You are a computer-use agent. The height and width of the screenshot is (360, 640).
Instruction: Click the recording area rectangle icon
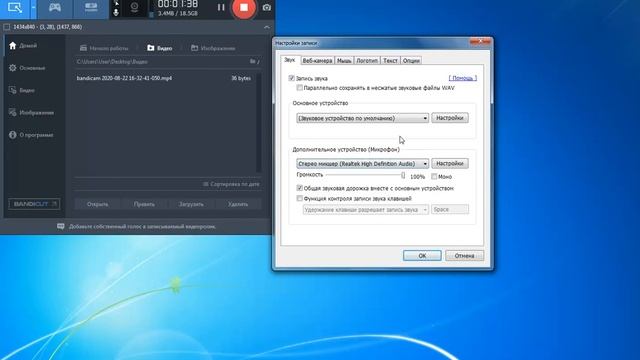[x=7, y=27]
